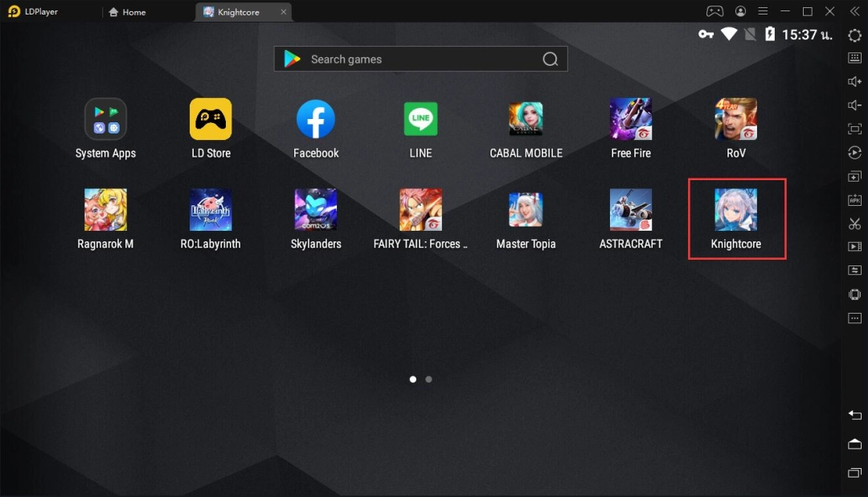Open keyboard mapping settings

click(854, 58)
